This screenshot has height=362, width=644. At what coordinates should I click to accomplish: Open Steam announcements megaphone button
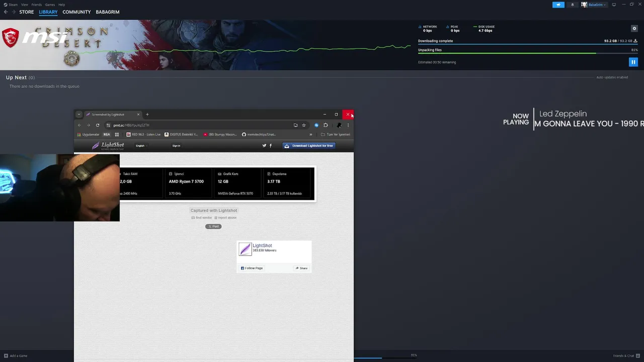[558, 5]
